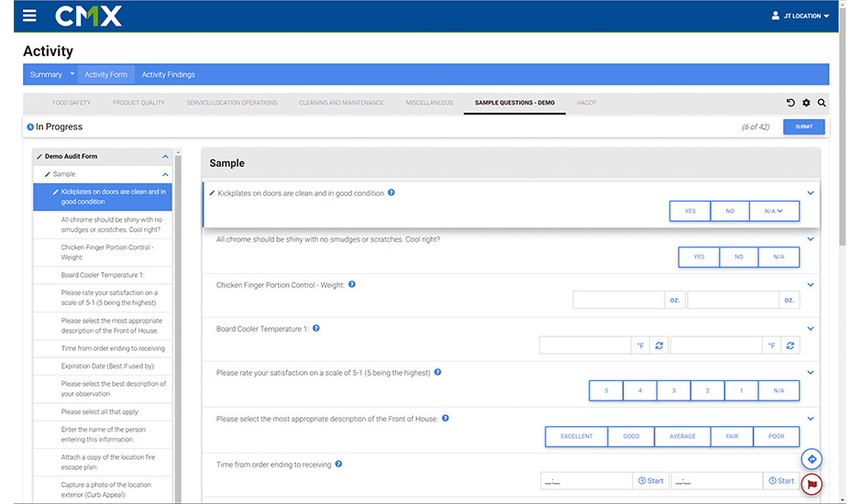Image resolution: width=862 pixels, height=504 pixels.
Task: Open the JT Location account dropdown
Action: pyautogui.click(x=806, y=16)
